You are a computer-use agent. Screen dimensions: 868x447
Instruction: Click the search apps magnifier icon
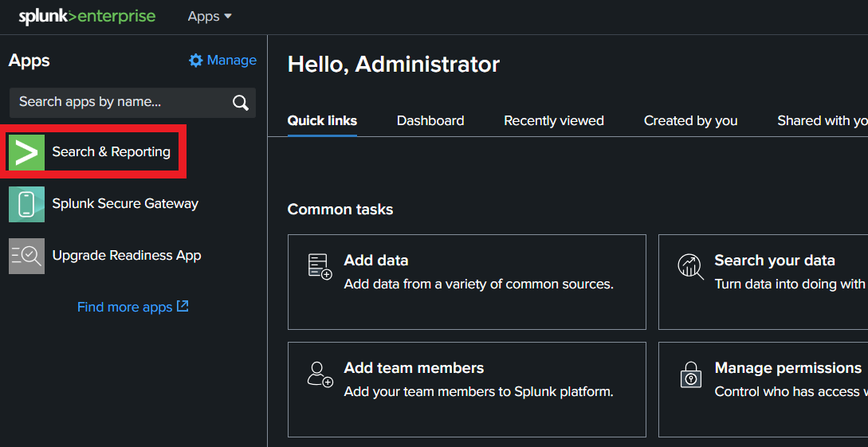click(x=240, y=102)
